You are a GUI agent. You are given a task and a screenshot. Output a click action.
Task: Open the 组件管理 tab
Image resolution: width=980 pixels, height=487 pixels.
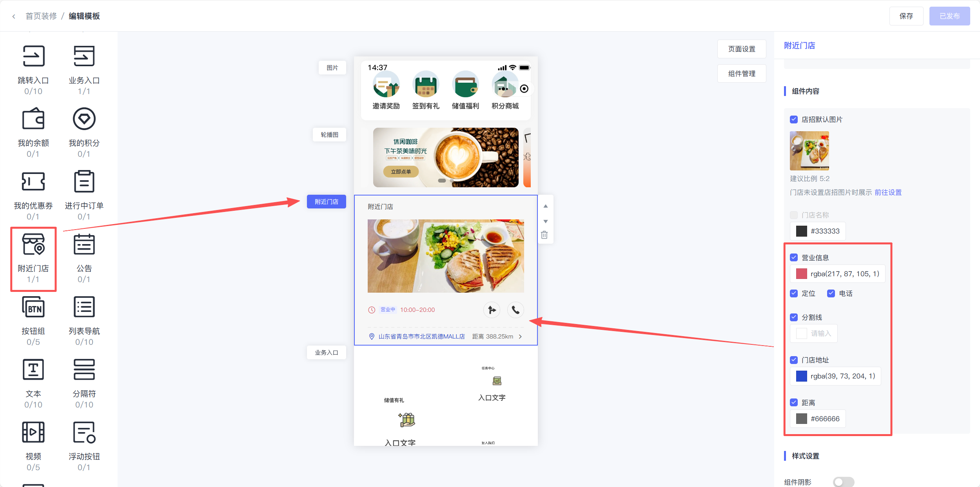(x=742, y=74)
